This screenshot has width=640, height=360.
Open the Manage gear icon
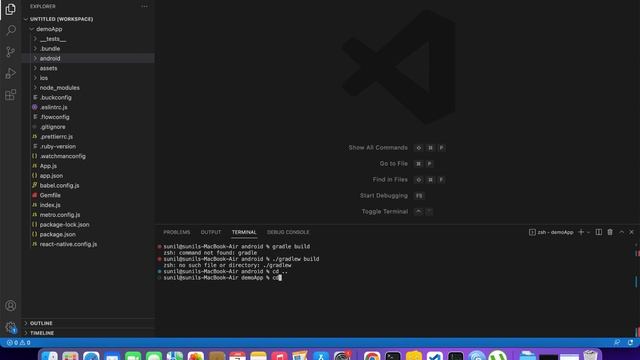click(x=11, y=327)
